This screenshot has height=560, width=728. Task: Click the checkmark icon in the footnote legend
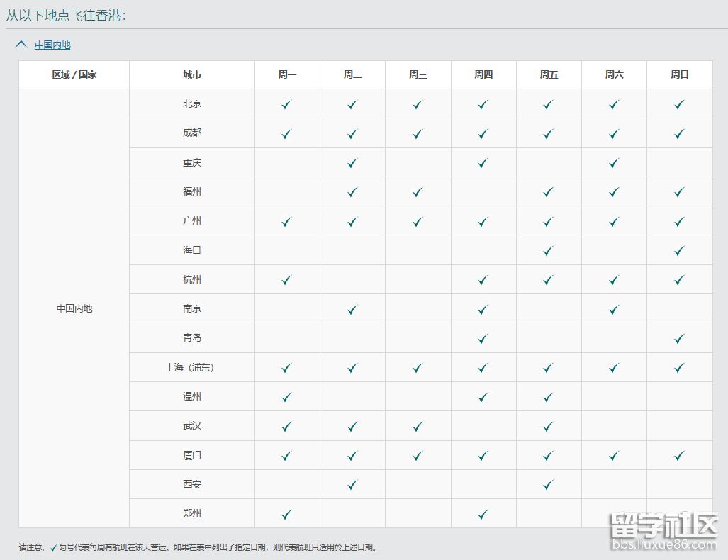[53, 548]
